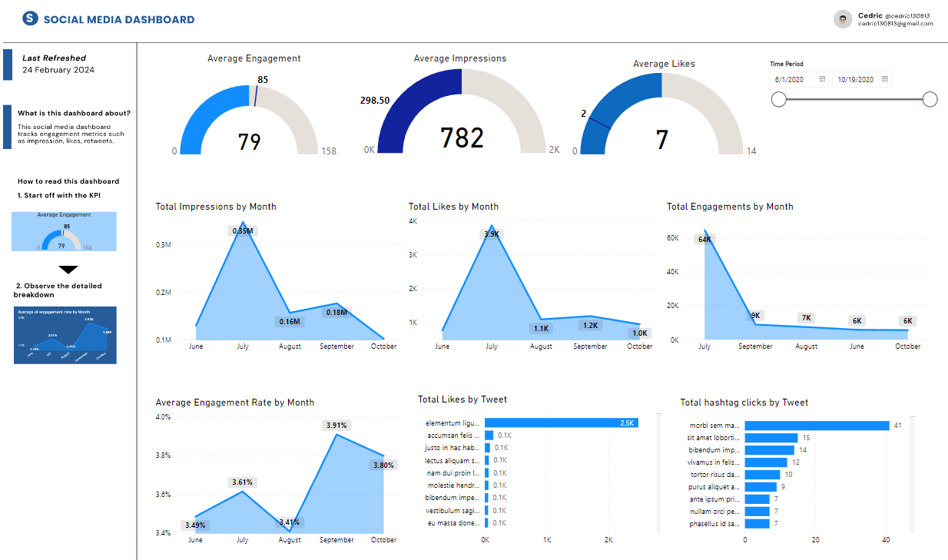The width and height of the screenshot is (948, 560).
Task: Click the 3.61% engagement rate label
Action: (x=243, y=482)
